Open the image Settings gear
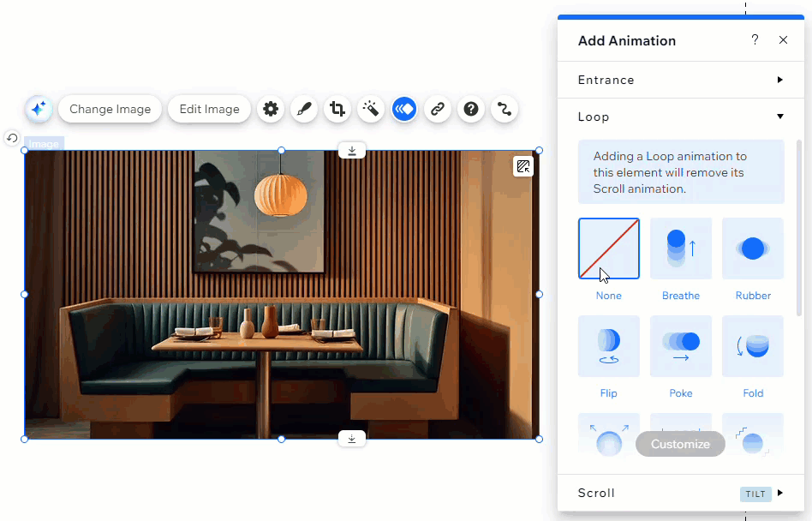This screenshot has height=521, width=812. coord(271,109)
